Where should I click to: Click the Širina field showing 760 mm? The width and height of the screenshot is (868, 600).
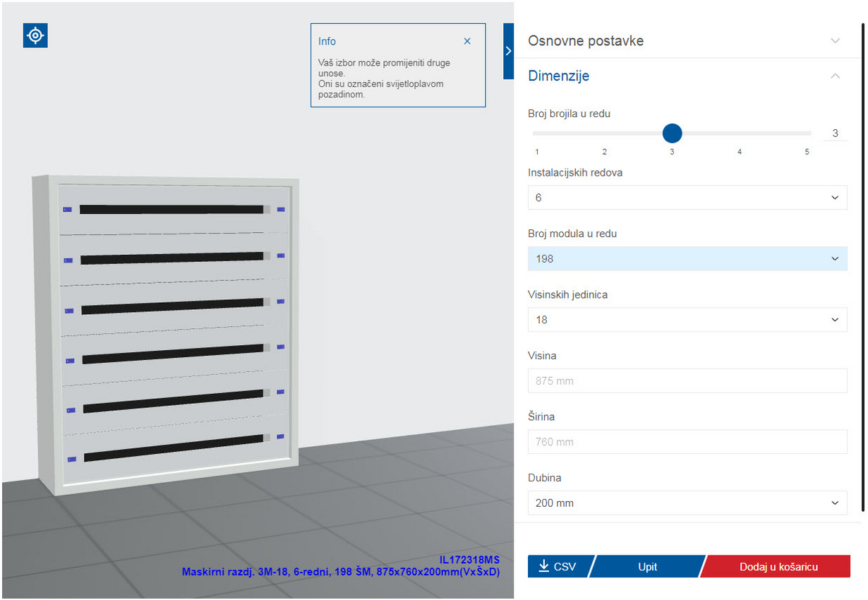[687, 442]
